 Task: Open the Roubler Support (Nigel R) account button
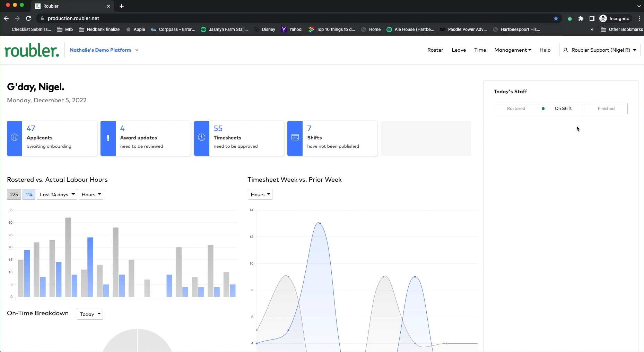[600, 50]
